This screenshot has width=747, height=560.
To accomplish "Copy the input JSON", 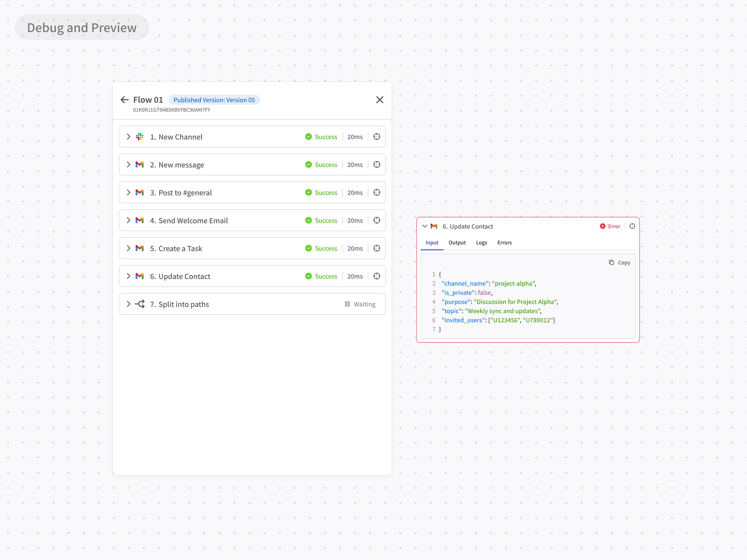I will coord(619,263).
